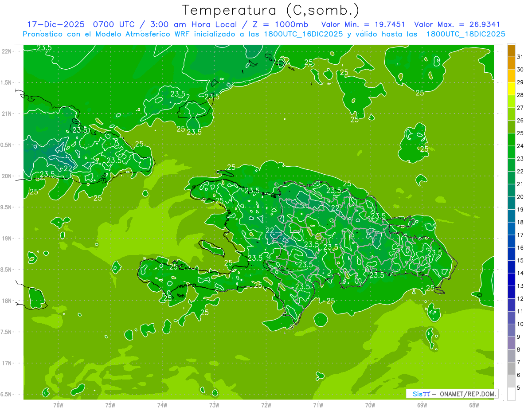Click the purple swatch between 9 and 10
Screen dimensions: 532x411
pyautogui.click(x=511, y=331)
